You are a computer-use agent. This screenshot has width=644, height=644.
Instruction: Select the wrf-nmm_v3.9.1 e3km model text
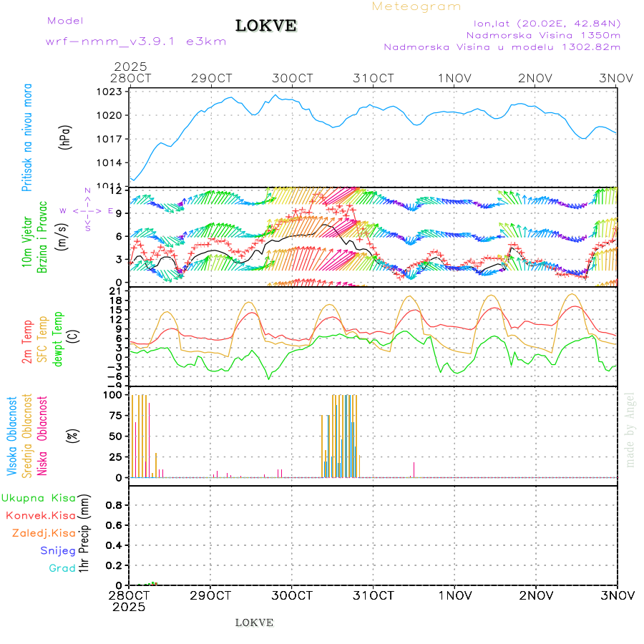(x=136, y=42)
